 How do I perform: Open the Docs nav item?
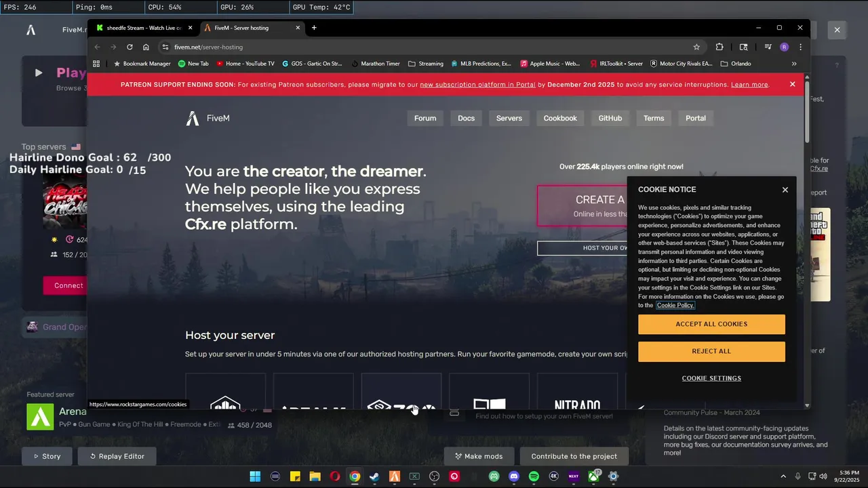[x=467, y=118]
